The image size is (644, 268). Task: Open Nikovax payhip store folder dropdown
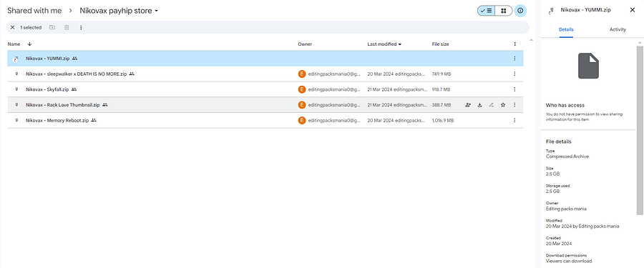[x=119, y=11]
